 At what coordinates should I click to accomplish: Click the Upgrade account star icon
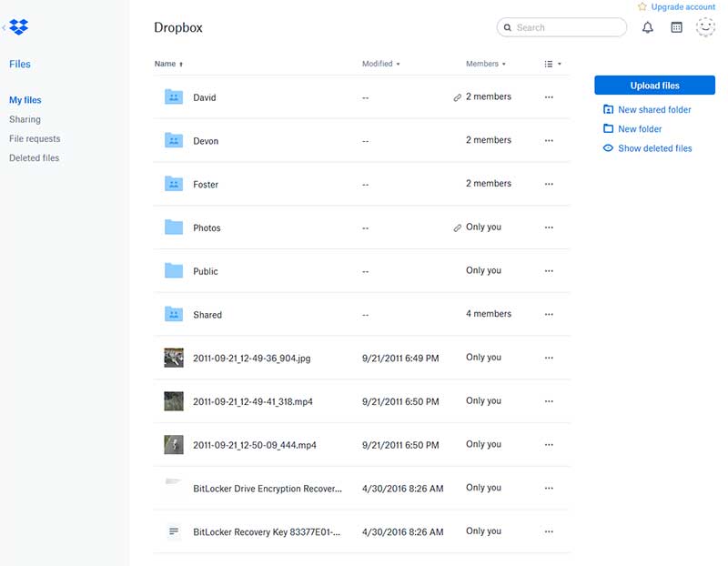click(x=642, y=7)
